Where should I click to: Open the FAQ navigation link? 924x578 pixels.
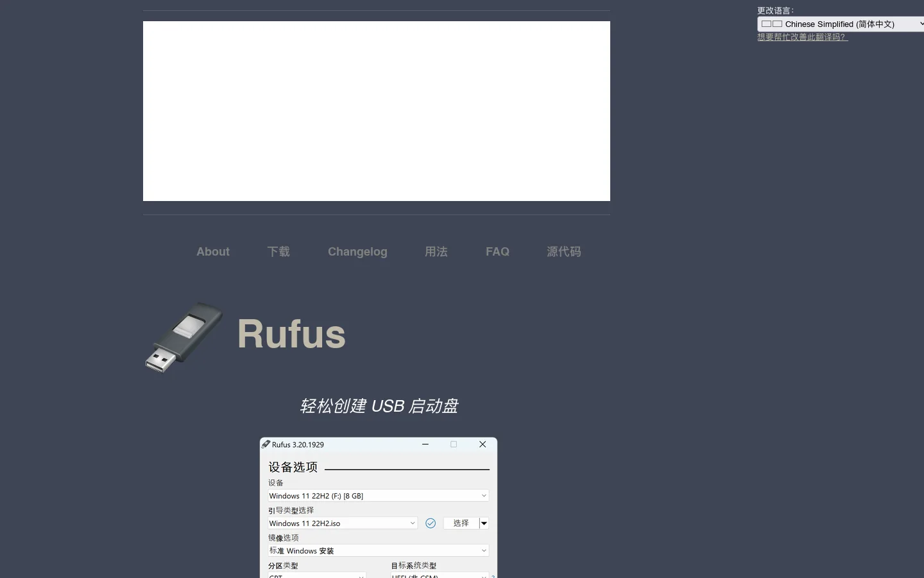coord(497,252)
